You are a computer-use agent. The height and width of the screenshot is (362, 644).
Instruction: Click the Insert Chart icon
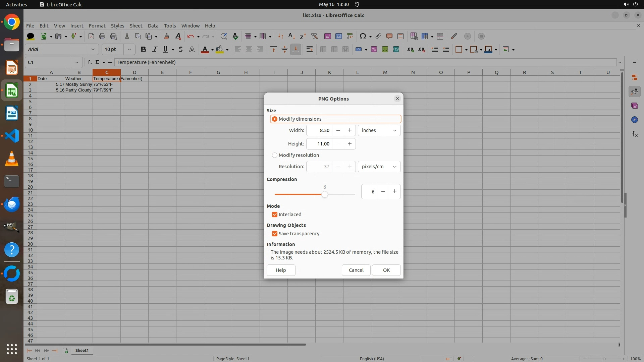point(339,36)
